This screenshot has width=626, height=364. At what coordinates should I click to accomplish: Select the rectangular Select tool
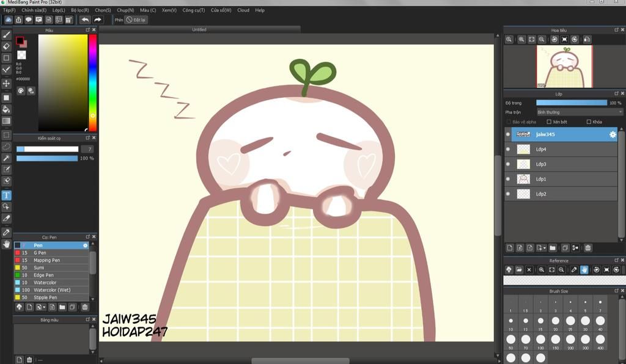6,135
